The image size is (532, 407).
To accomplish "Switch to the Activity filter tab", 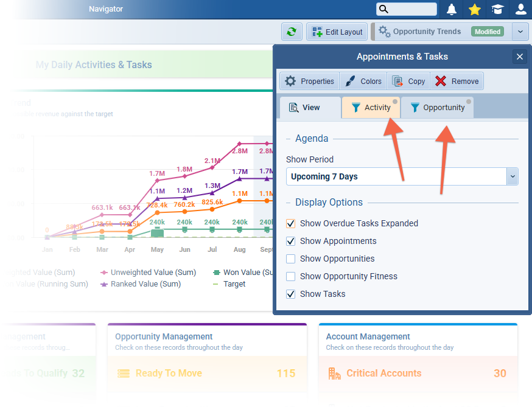I will tap(371, 108).
